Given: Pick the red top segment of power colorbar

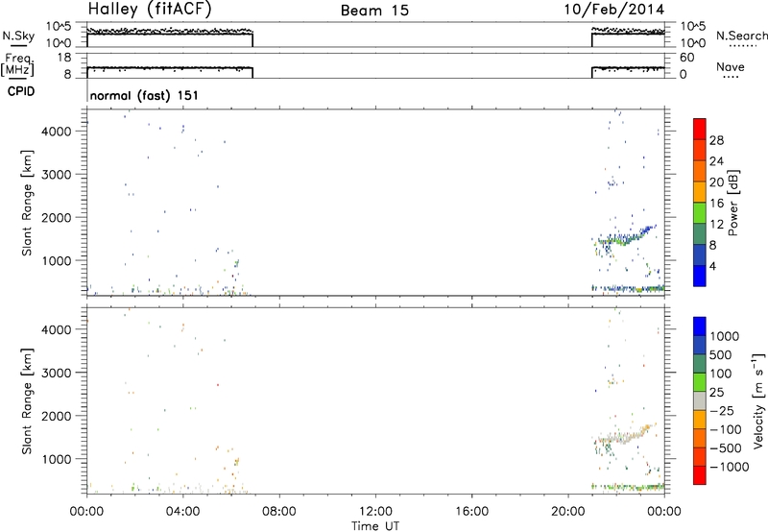Looking at the screenshot, I should pos(700,129).
